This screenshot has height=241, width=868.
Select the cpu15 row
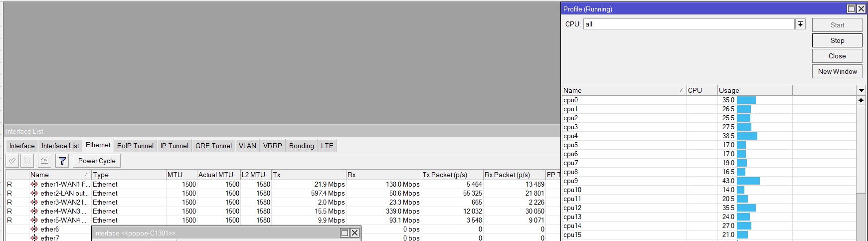click(x=708, y=235)
